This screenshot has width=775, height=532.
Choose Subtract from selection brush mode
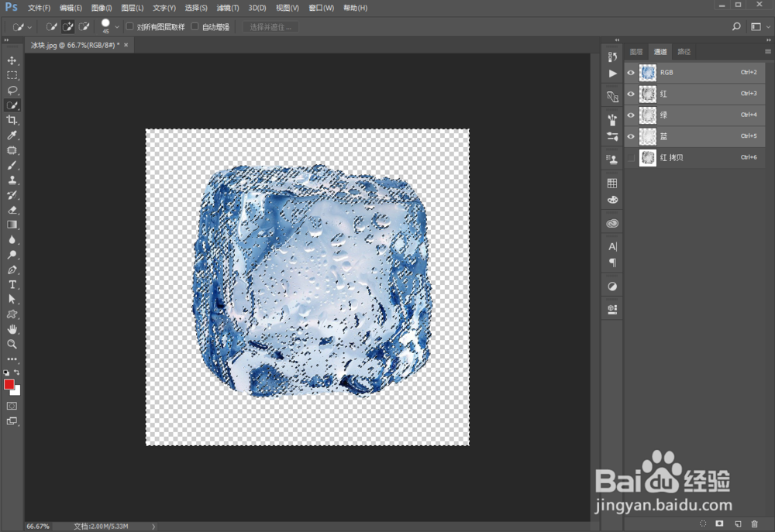click(x=84, y=26)
